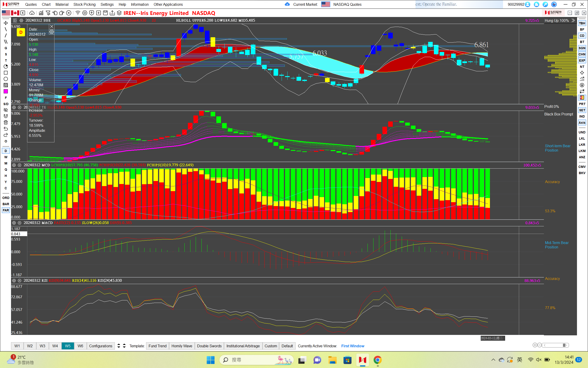Viewport: 588px width, 368px height.
Task: Open Chrome from the taskbar
Action: 378,360
